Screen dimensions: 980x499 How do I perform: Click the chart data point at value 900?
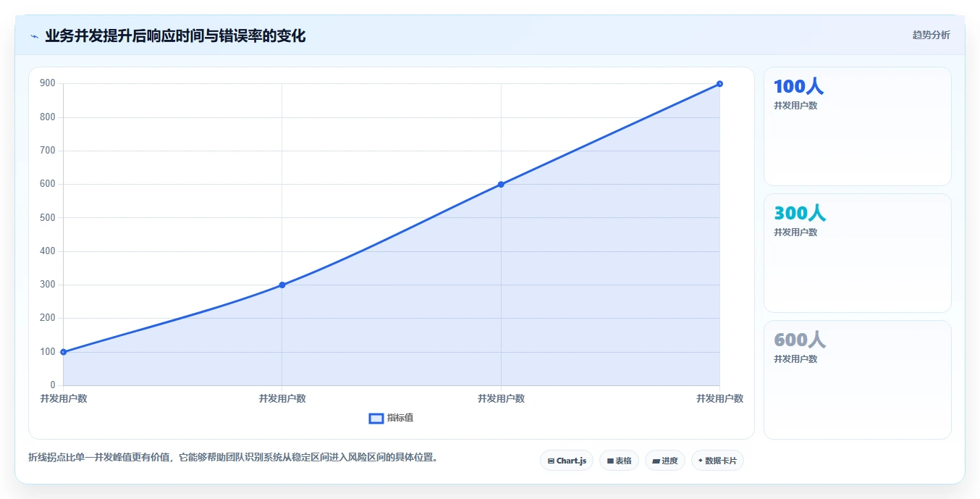click(719, 84)
